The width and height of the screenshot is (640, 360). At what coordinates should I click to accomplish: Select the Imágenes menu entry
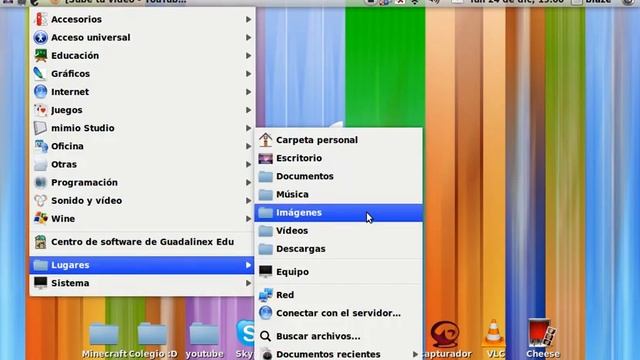pos(339,213)
